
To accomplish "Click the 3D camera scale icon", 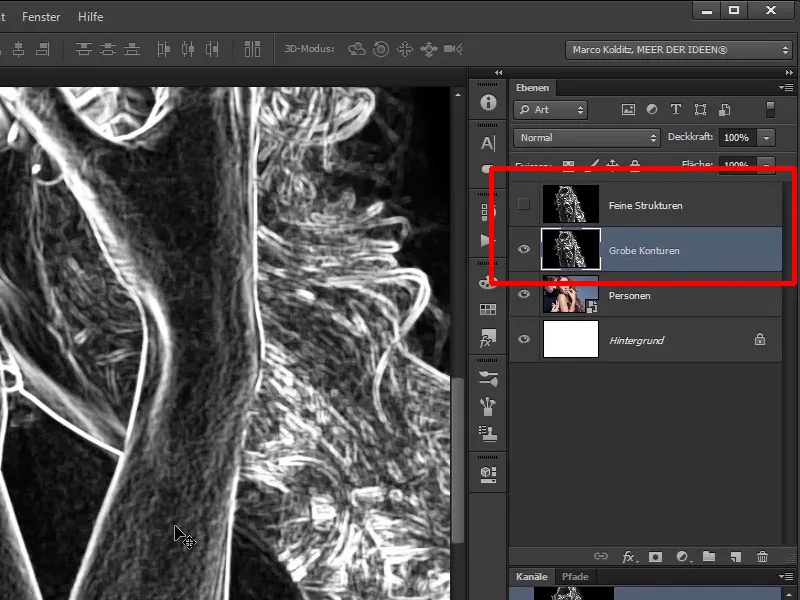I will coord(453,49).
